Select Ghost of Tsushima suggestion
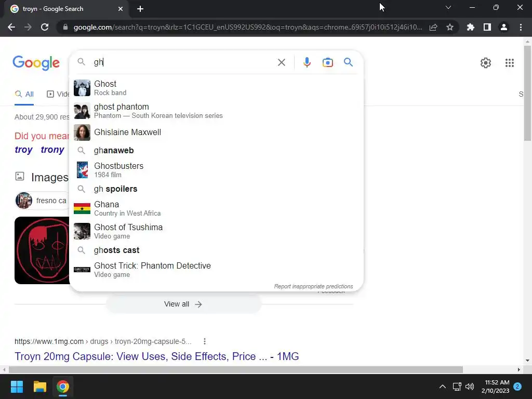This screenshot has width=532, height=399. (x=216, y=231)
